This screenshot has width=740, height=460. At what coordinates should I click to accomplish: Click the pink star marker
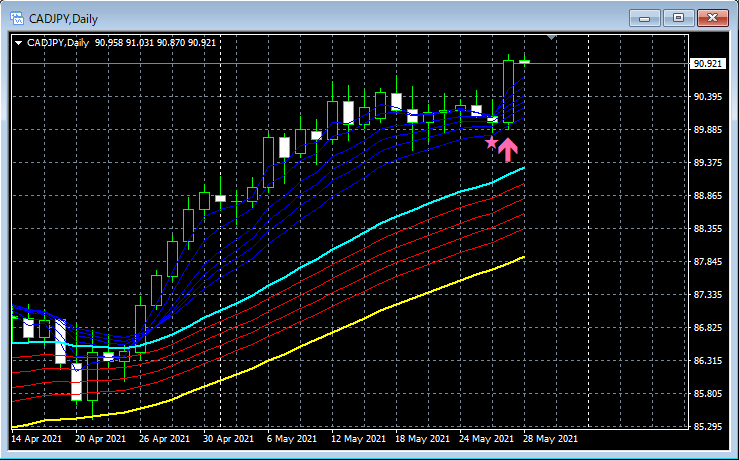tap(491, 142)
